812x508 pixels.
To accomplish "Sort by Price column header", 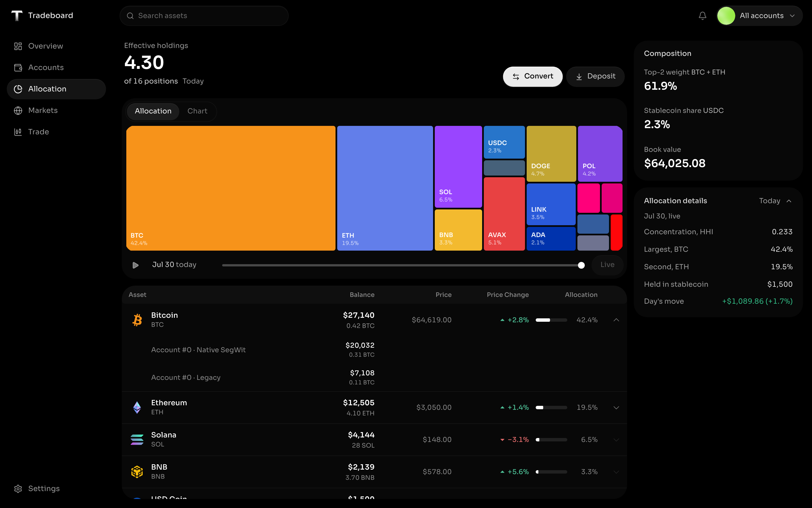I will [443, 295].
